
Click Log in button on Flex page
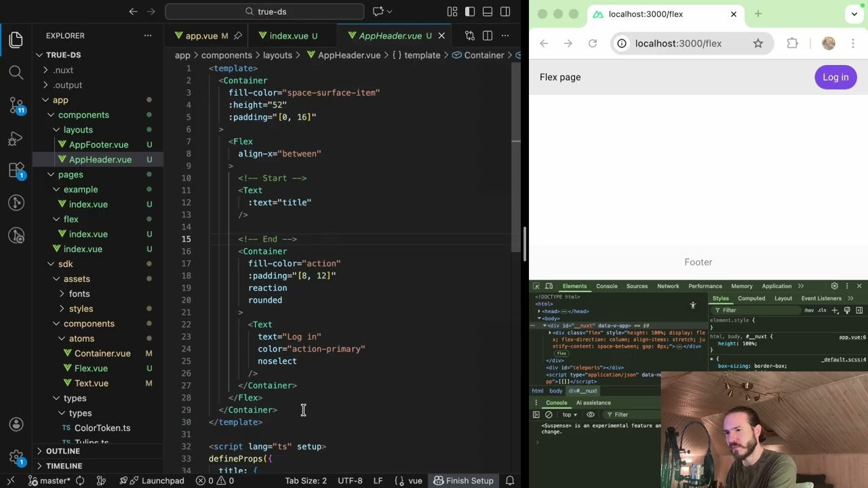click(835, 77)
